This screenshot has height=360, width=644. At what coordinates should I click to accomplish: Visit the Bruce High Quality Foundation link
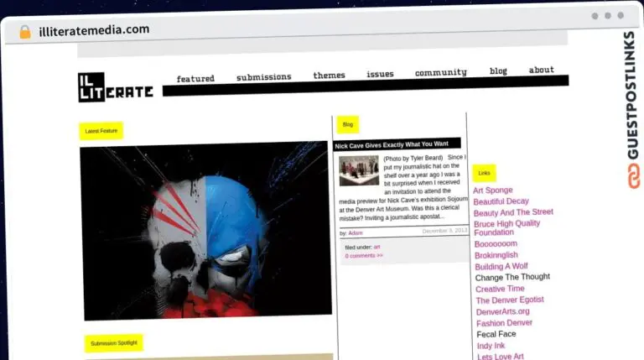pyautogui.click(x=506, y=227)
